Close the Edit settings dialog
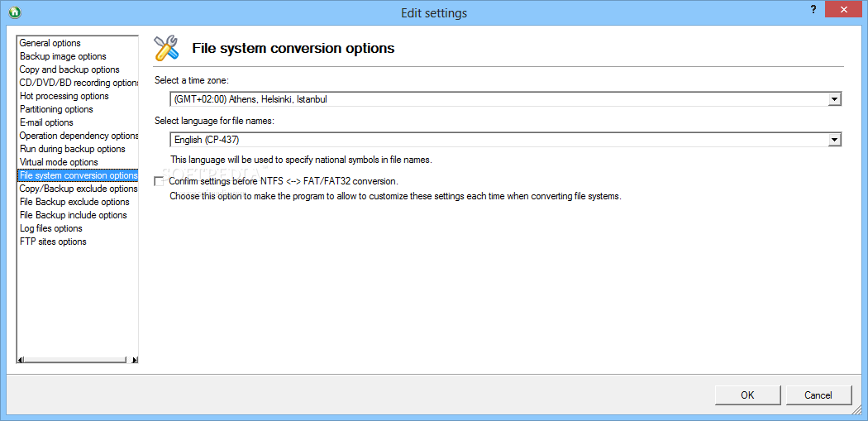 pyautogui.click(x=844, y=10)
